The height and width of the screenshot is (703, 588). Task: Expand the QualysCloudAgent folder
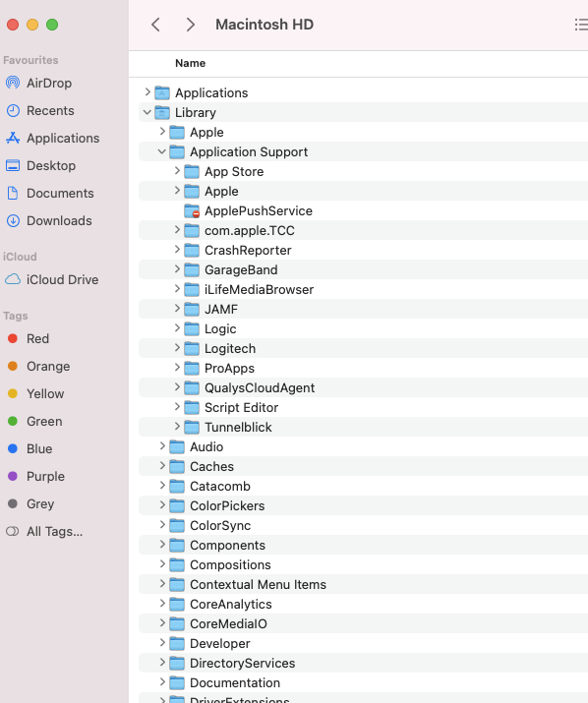pyautogui.click(x=177, y=387)
